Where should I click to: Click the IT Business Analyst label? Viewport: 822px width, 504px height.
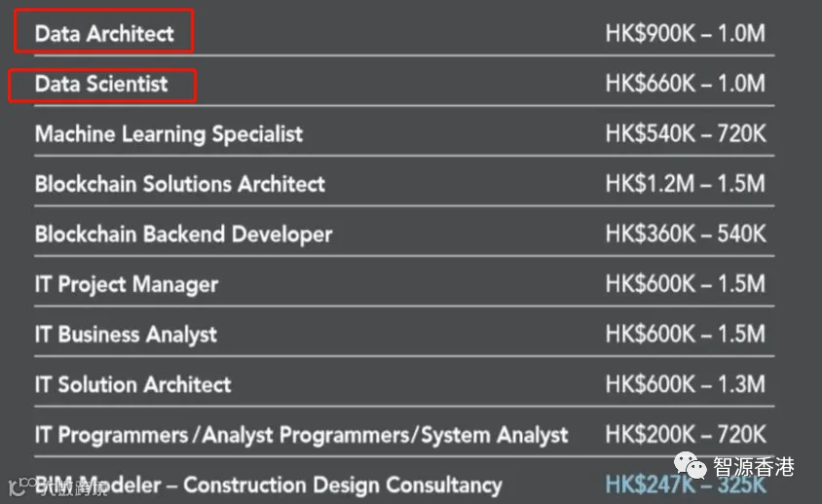[126, 335]
